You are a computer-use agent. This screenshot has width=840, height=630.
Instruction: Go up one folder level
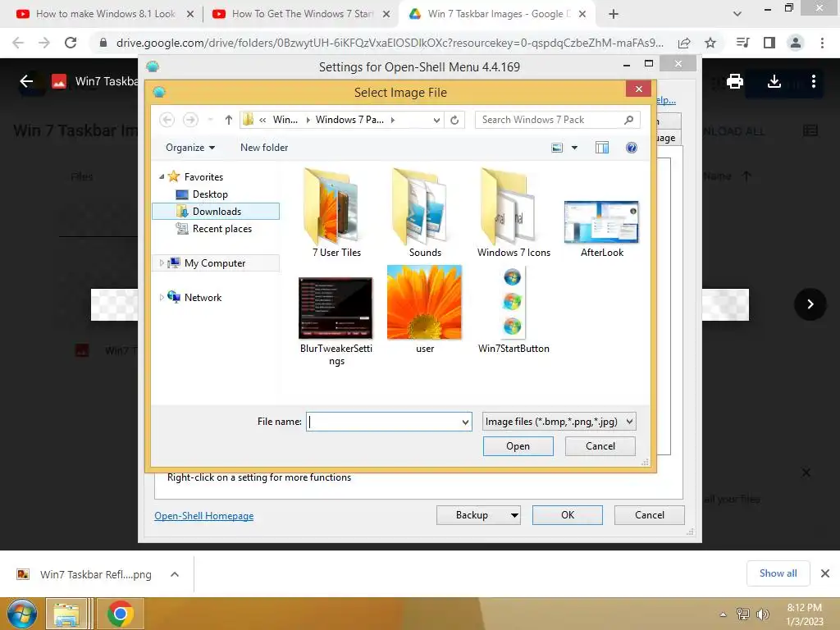(229, 120)
